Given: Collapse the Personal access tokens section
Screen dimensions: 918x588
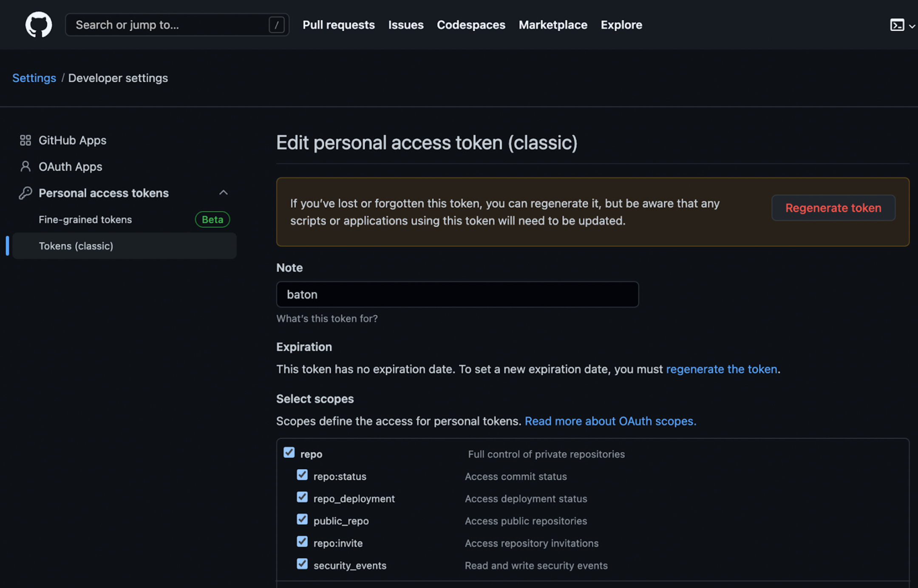Looking at the screenshot, I should pos(224,192).
